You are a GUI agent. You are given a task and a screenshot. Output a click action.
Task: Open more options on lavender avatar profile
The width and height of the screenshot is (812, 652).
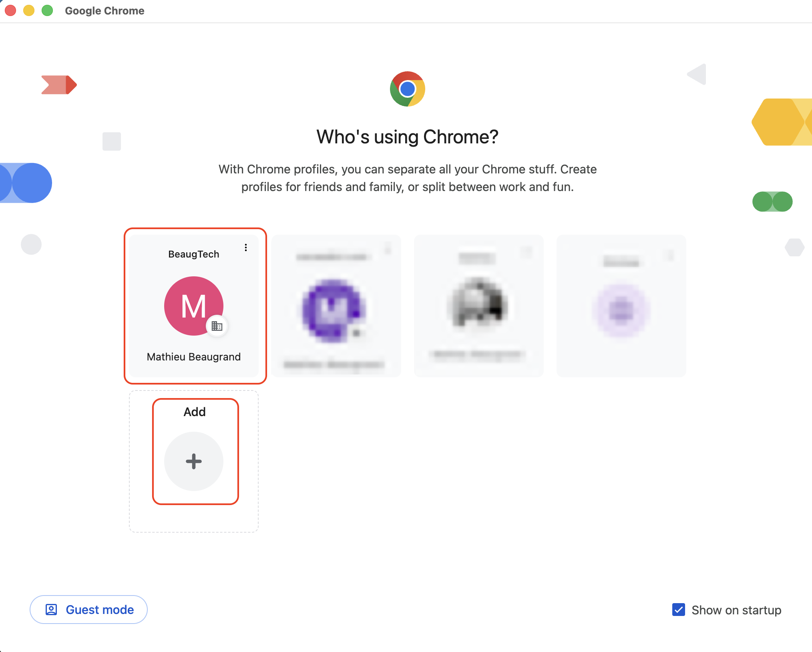(670, 254)
